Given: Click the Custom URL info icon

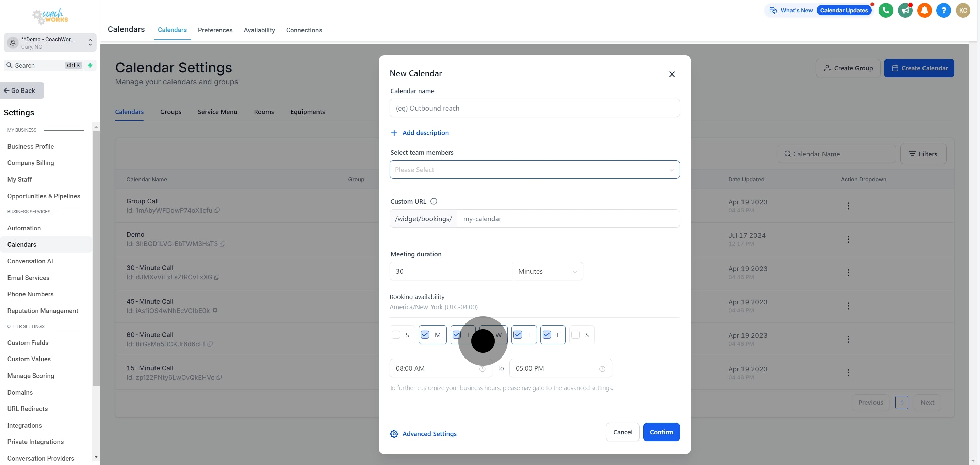Looking at the screenshot, I should click(x=433, y=201).
